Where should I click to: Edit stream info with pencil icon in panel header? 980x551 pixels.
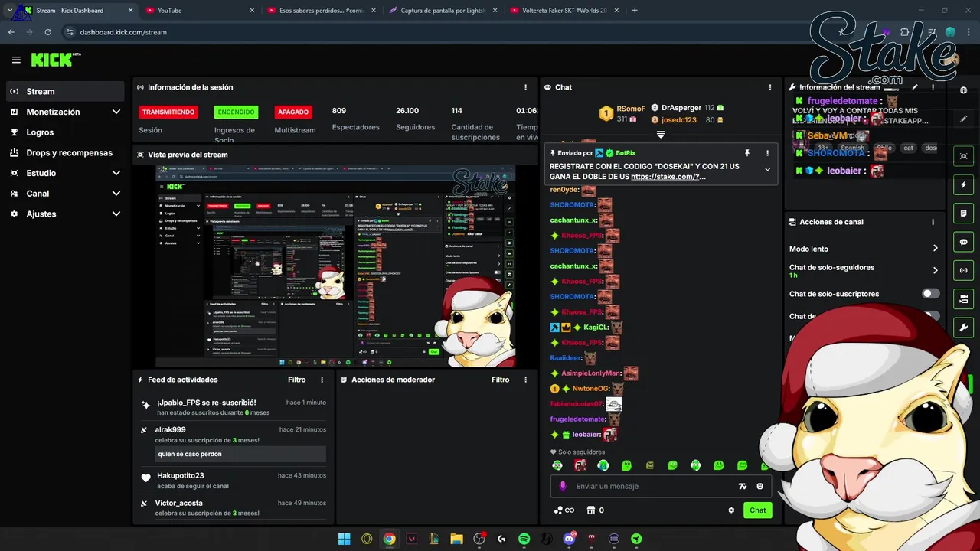(914, 87)
